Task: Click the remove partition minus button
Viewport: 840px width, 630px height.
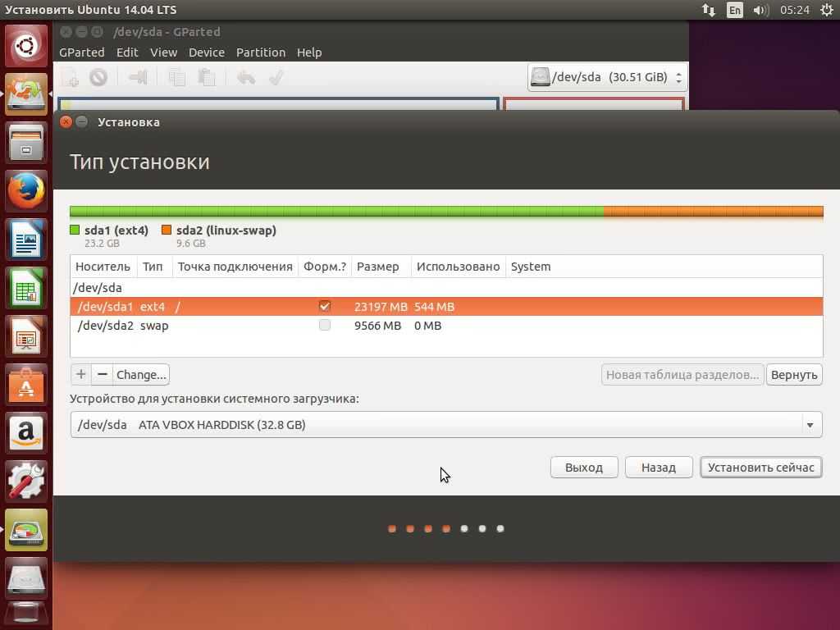Action: pos(102,375)
